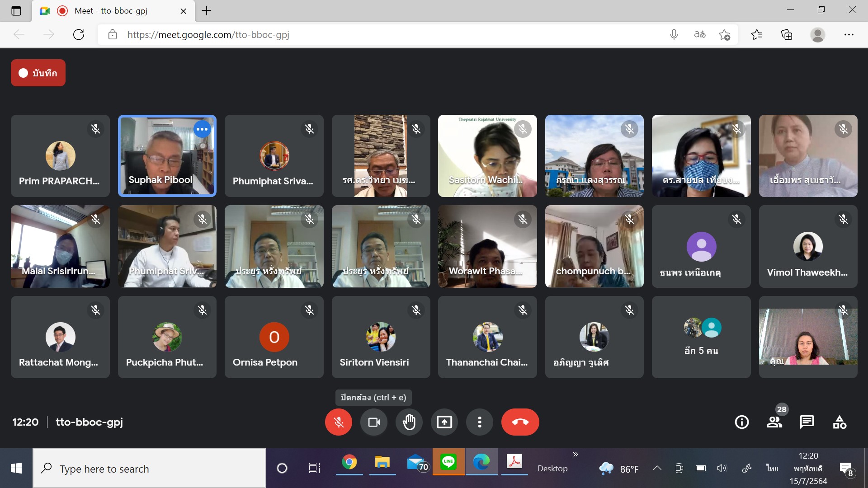Screen dimensions: 868x488
Task: Turn off the camera
Action: pos(374,422)
